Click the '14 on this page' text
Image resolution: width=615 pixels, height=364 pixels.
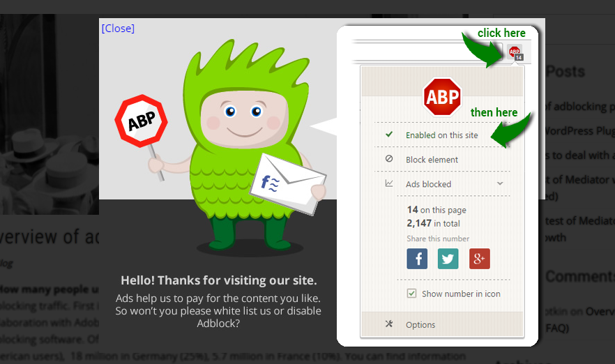point(436,210)
